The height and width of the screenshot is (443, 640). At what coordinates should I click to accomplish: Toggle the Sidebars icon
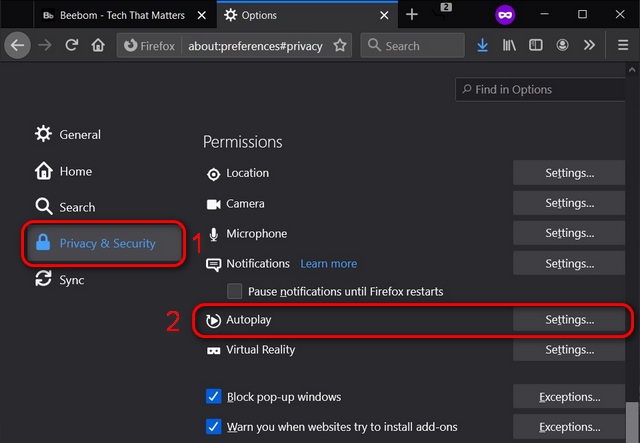(x=536, y=45)
